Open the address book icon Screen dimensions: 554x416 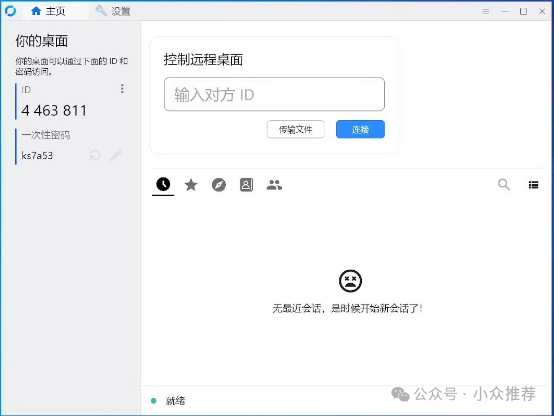(x=247, y=184)
